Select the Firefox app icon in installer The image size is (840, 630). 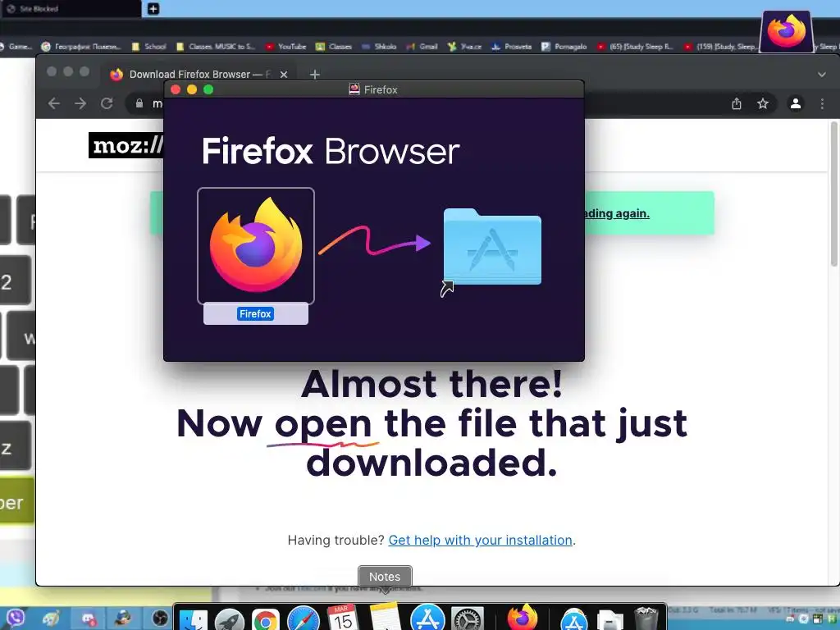point(256,246)
